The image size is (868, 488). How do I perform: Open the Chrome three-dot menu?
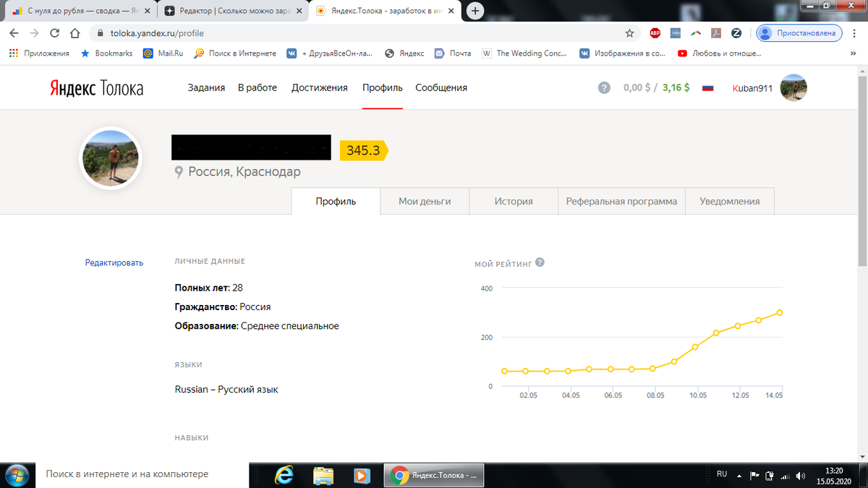point(855,33)
